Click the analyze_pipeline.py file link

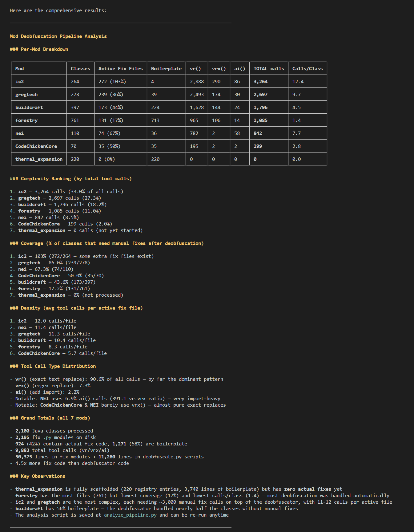click(131, 515)
